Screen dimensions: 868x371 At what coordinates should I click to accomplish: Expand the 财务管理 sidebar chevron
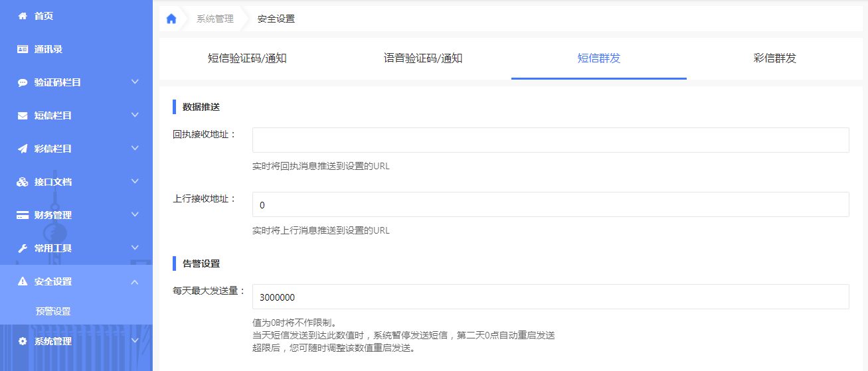[135, 214]
